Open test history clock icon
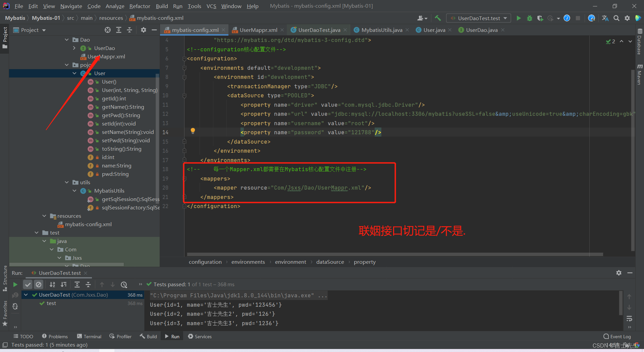The image size is (644, 352). [124, 285]
